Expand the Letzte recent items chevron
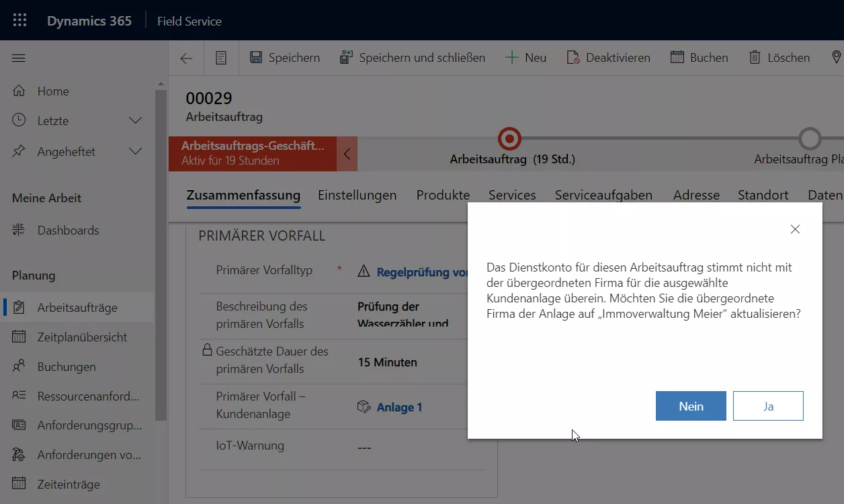This screenshot has height=504, width=844. [135, 121]
